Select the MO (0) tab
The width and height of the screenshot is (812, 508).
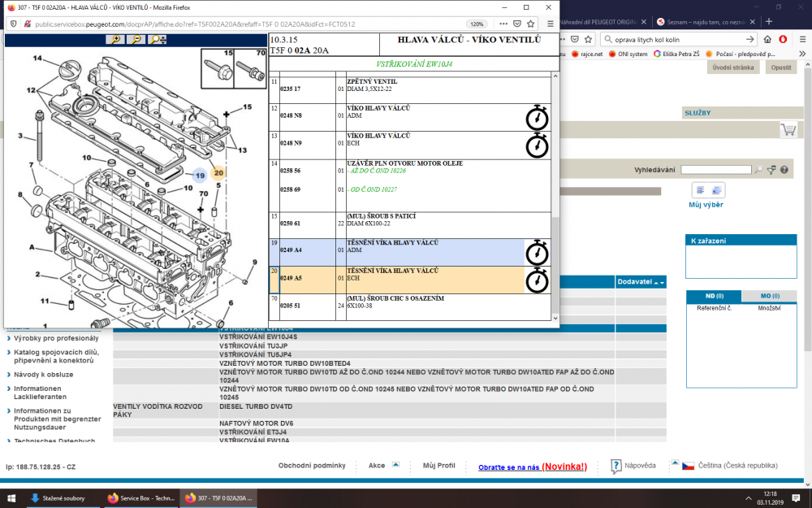770,296
